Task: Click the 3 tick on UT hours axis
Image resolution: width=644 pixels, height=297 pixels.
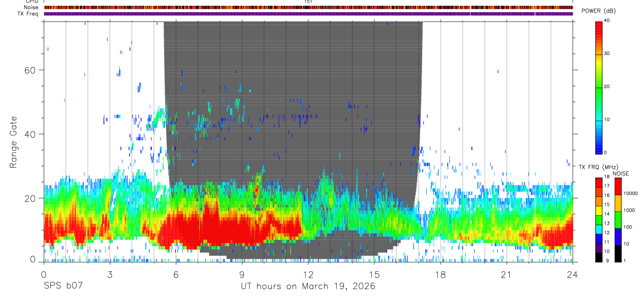Action: (110, 274)
